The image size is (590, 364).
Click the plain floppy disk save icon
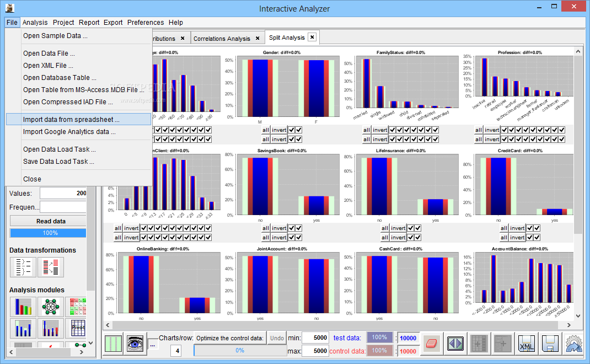(550, 343)
